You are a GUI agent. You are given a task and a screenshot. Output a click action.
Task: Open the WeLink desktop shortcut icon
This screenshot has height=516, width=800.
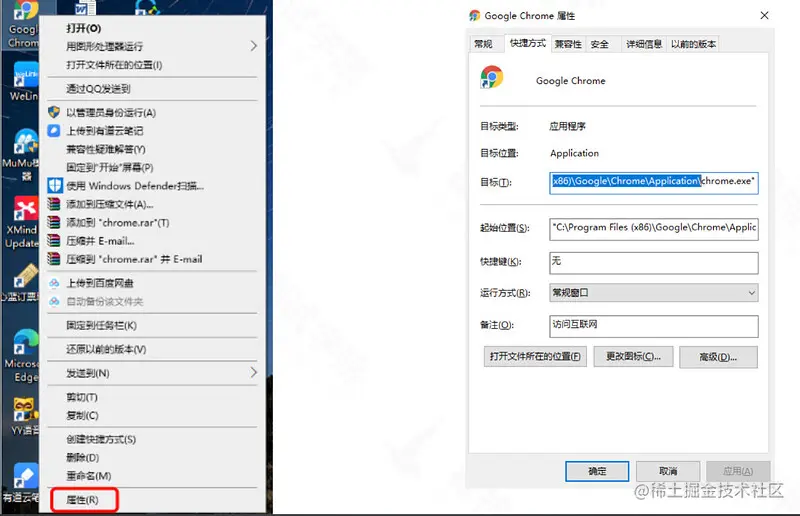pos(25,75)
